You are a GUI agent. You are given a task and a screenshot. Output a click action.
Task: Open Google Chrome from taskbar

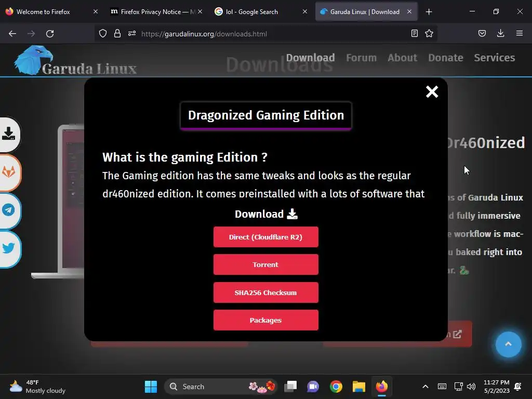tap(336, 387)
